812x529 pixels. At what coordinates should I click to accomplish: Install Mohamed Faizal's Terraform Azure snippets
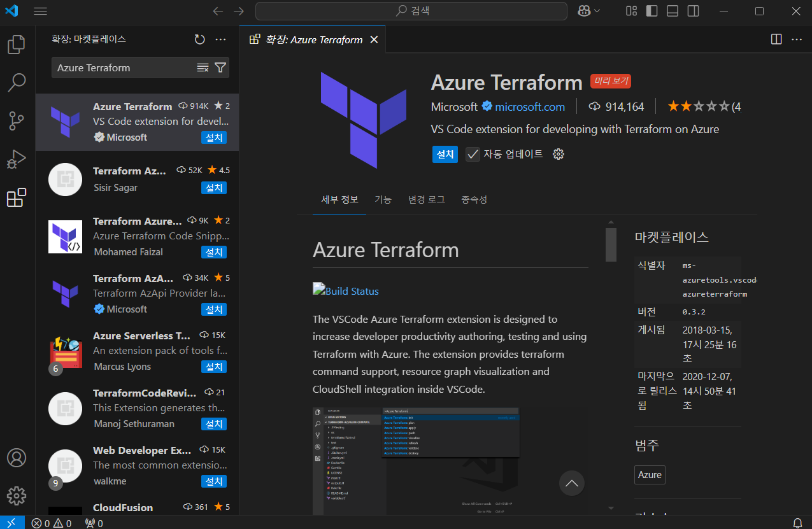click(x=214, y=252)
